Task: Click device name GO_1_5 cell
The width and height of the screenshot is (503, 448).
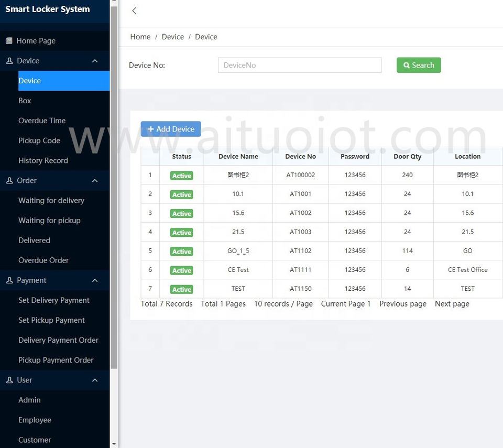Action: tap(238, 250)
